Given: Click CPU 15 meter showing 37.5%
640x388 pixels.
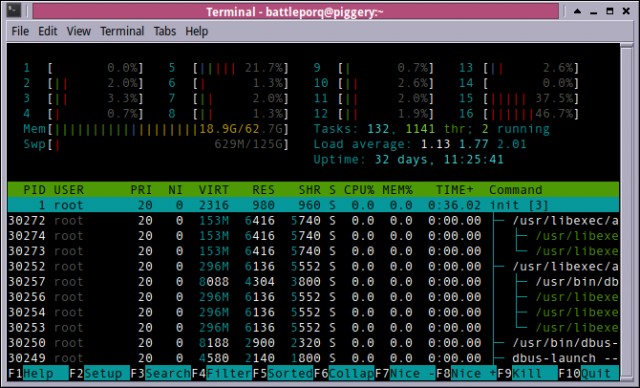Looking at the screenshot, I should click(519, 98).
